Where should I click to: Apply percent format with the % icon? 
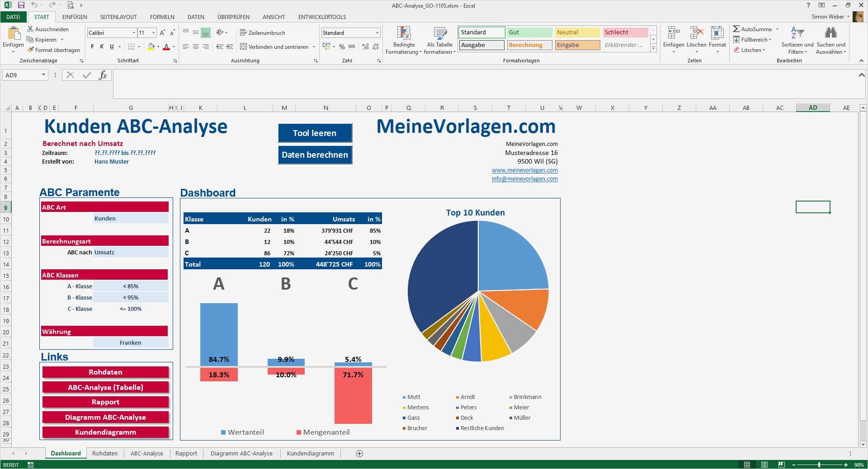coord(342,47)
